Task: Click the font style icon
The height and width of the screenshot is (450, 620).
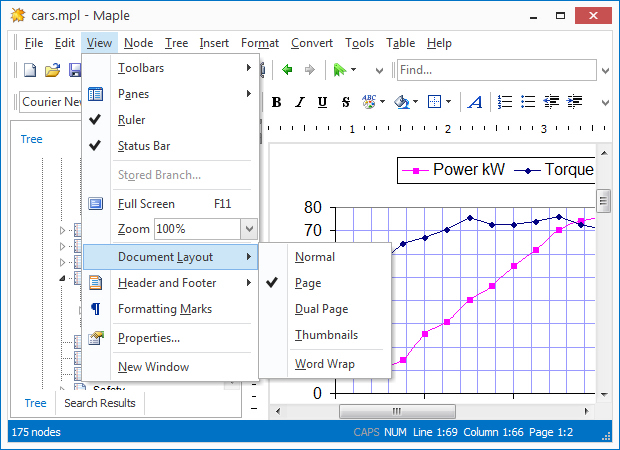Action: click(475, 102)
